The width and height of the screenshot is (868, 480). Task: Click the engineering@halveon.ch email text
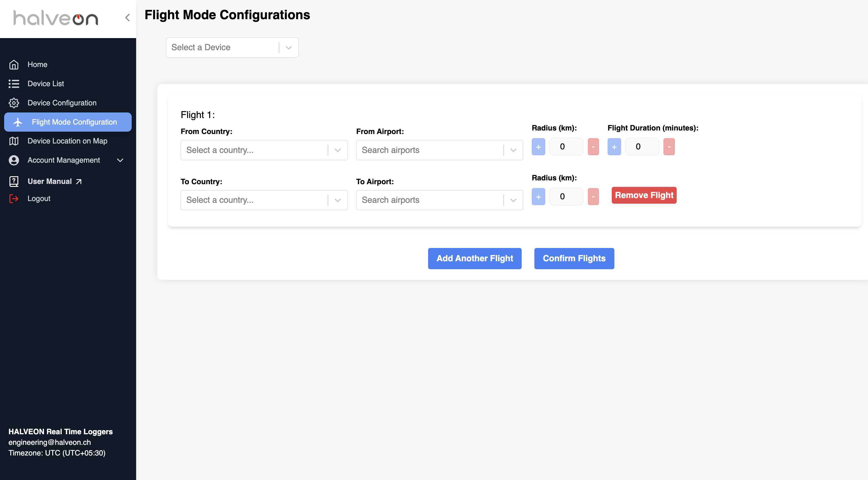(x=50, y=442)
